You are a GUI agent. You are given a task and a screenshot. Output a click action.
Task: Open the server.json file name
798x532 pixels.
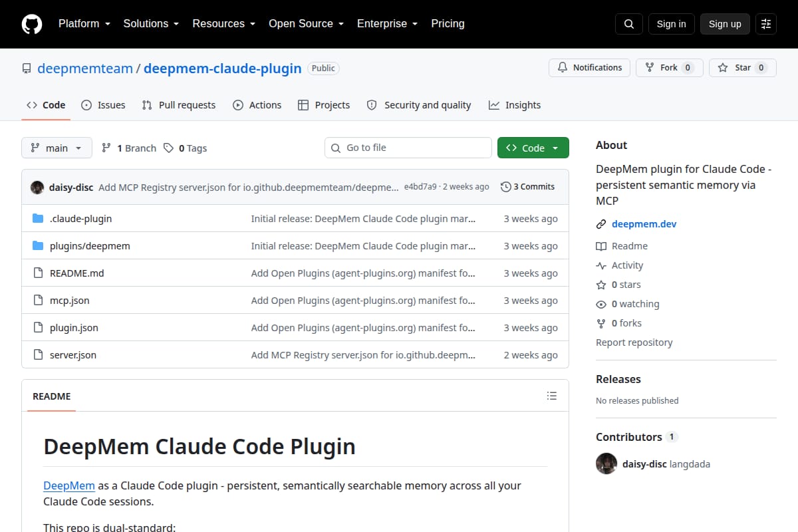point(73,355)
